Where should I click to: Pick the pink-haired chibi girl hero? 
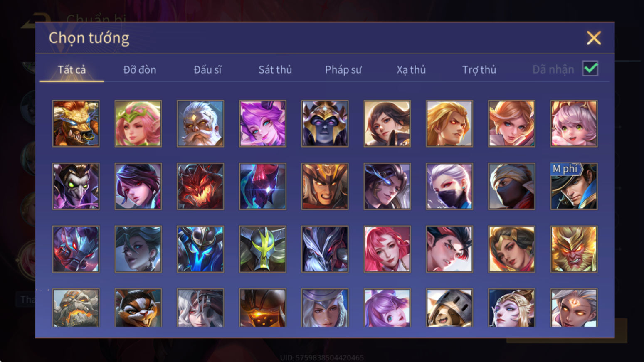(x=574, y=123)
